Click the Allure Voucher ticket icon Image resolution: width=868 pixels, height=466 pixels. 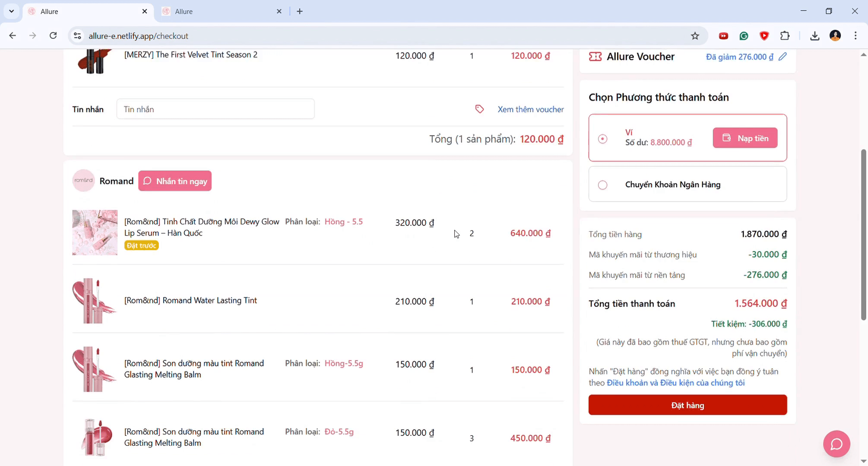click(595, 57)
